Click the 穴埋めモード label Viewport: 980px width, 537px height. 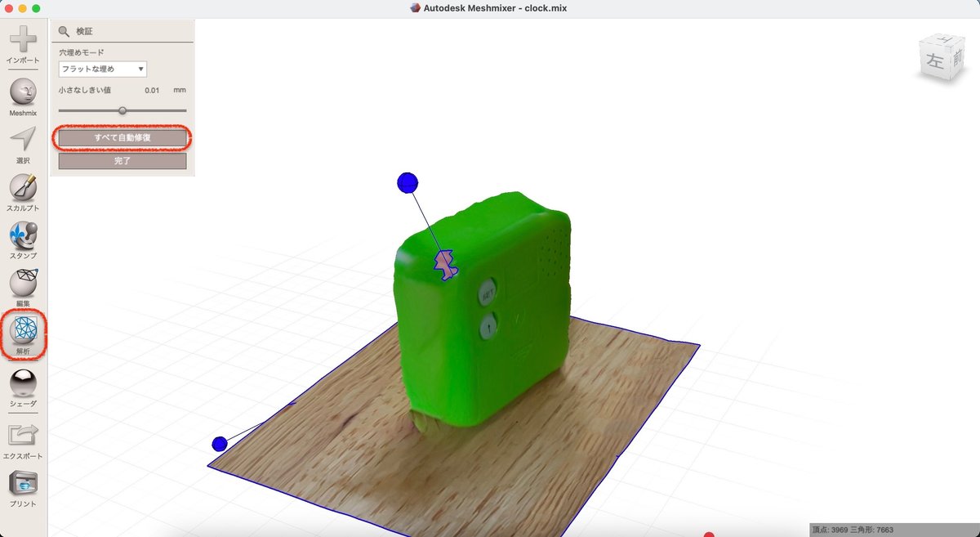(x=81, y=52)
